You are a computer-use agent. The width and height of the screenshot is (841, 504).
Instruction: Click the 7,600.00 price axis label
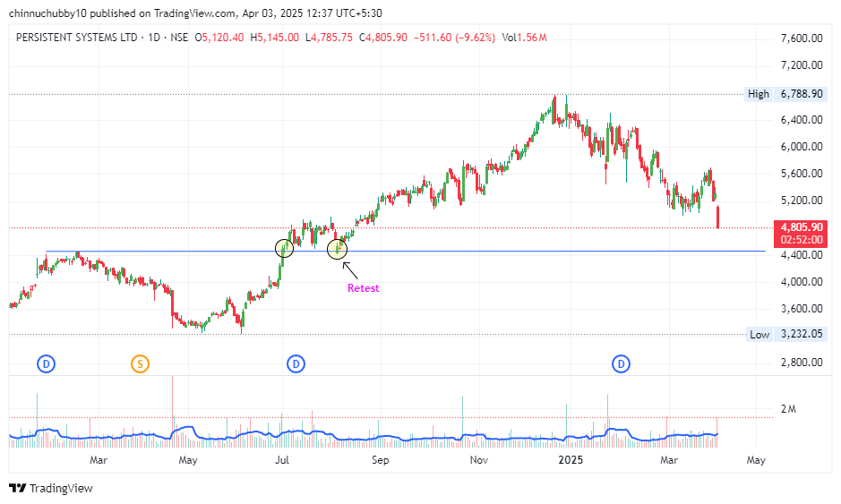point(802,38)
